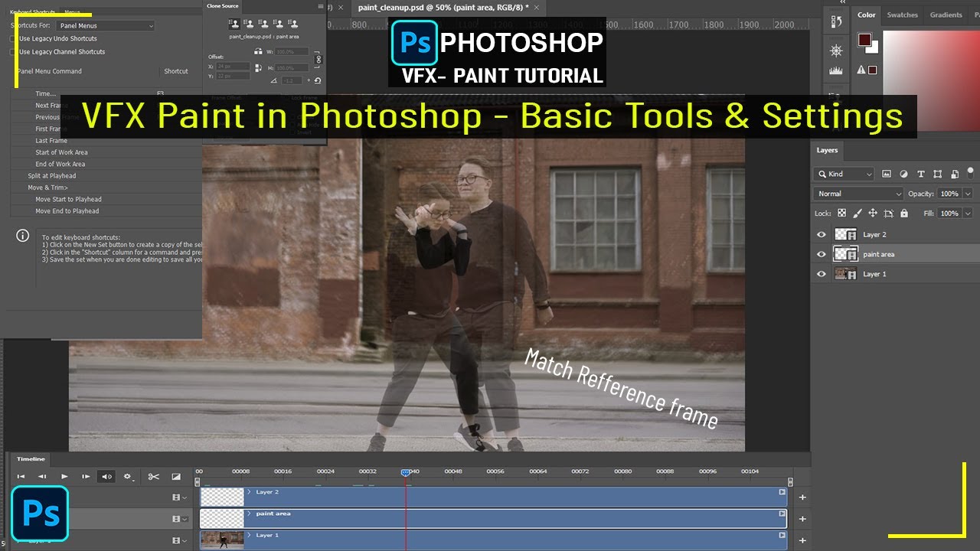Screen dimensions: 980x551
Task: Click lock all padlock icon
Action: (x=904, y=214)
